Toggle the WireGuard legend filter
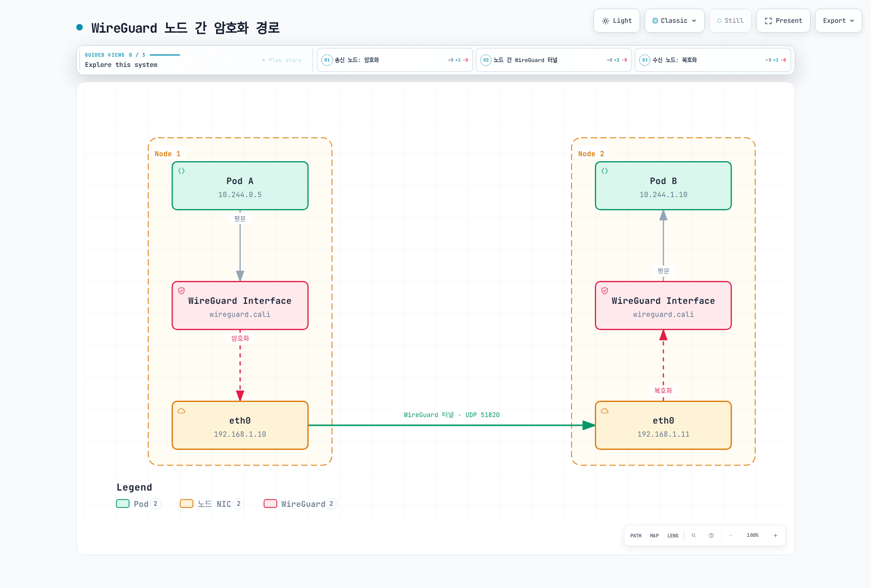This screenshot has height=588, width=871. pyautogui.click(x=300, y=504)
